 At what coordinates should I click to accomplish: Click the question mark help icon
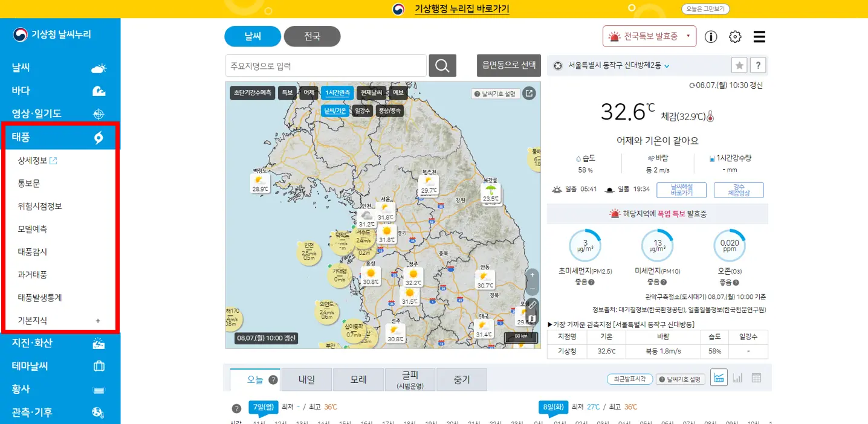(757, 65)
